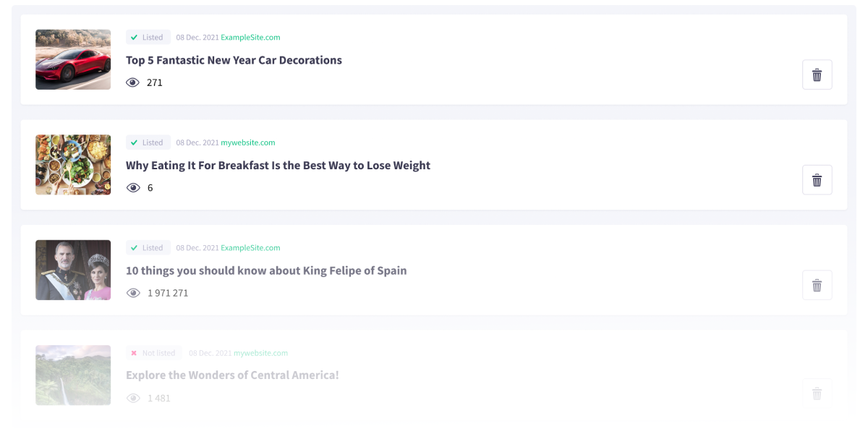
Task: Open the breakfast food table thumbnail
Action: point(73,165)
